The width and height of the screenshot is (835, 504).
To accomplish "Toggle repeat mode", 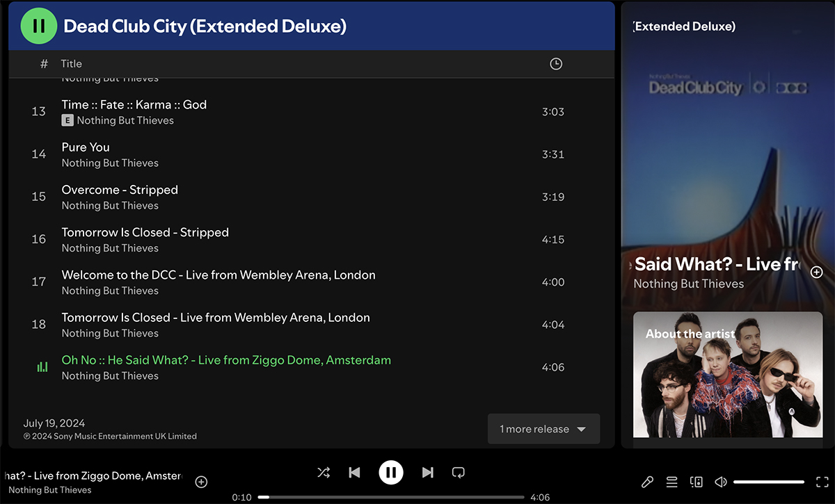I will (x=459, y=473).
